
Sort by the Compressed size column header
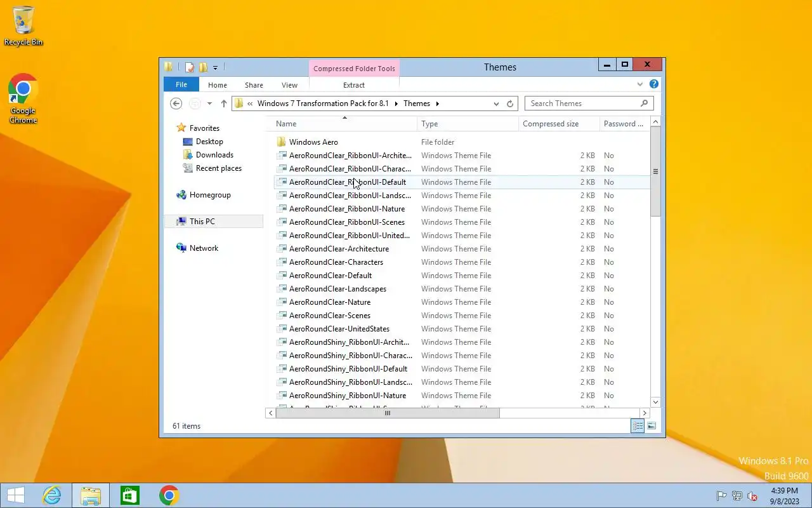click(x=559, y=124)
